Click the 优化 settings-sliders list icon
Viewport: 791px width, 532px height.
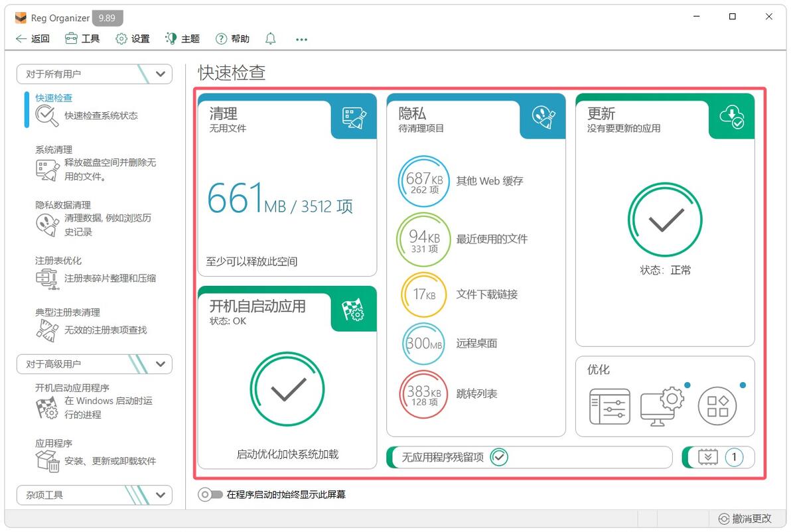tap(610, 407)
